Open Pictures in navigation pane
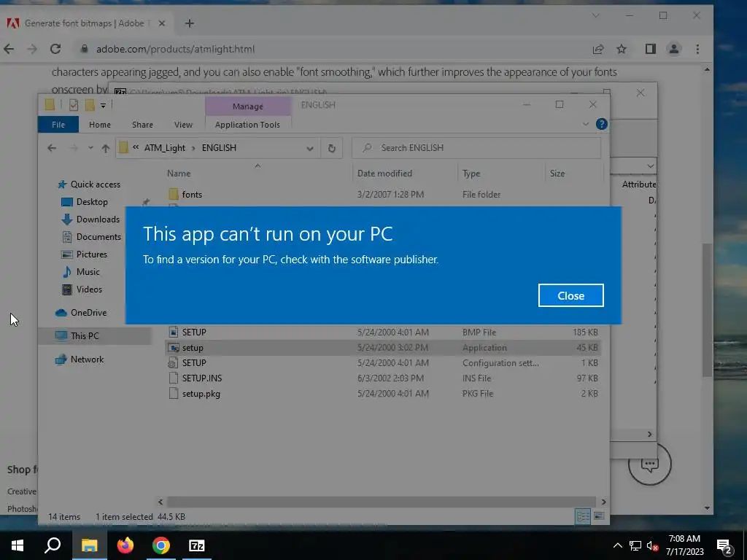Image resolution: width=747 pixels, height=560 pixels. [x=91, y=254]
